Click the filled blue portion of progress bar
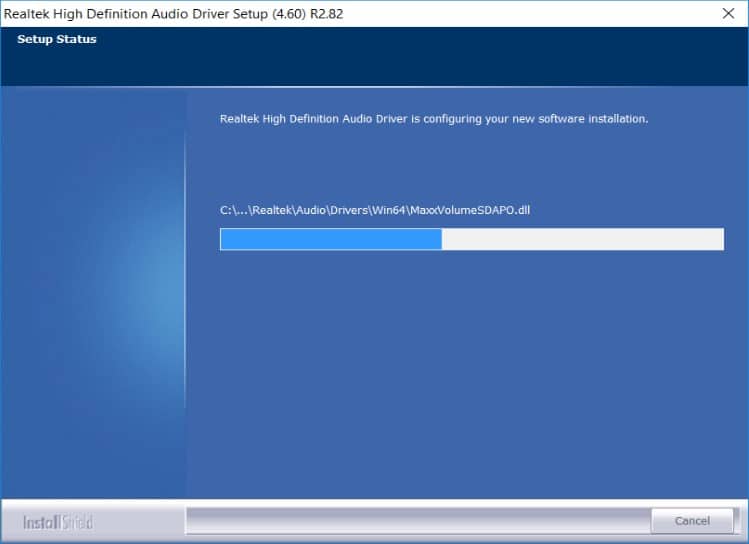This screenshot has height=544, width=749. 330,239
